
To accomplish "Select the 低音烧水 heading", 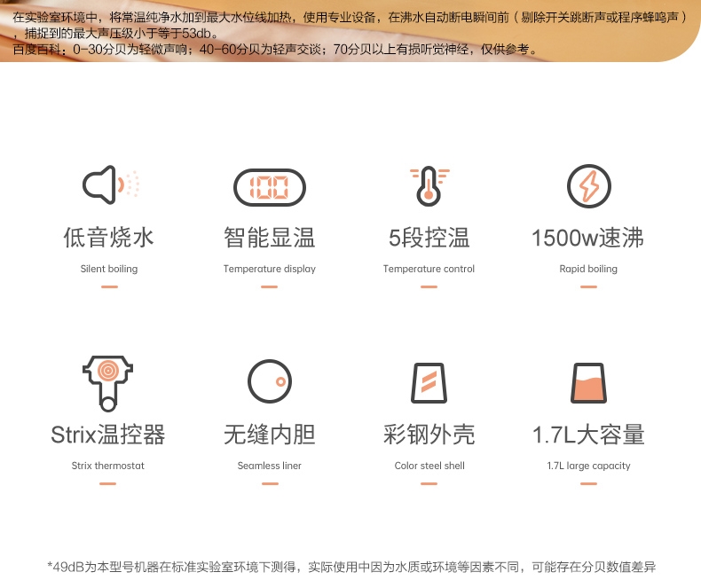I will click(x=109, y=238).
